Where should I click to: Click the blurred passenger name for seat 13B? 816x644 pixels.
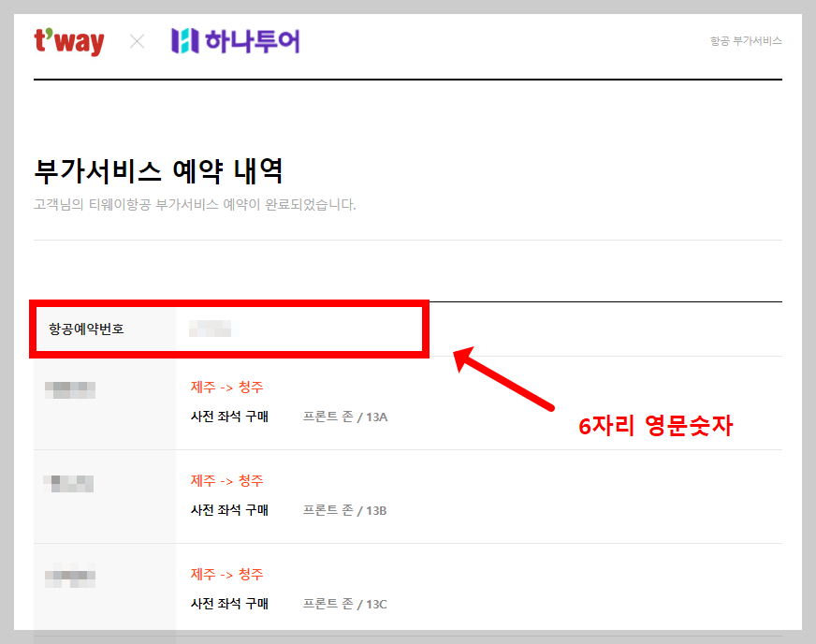point(68,484)
